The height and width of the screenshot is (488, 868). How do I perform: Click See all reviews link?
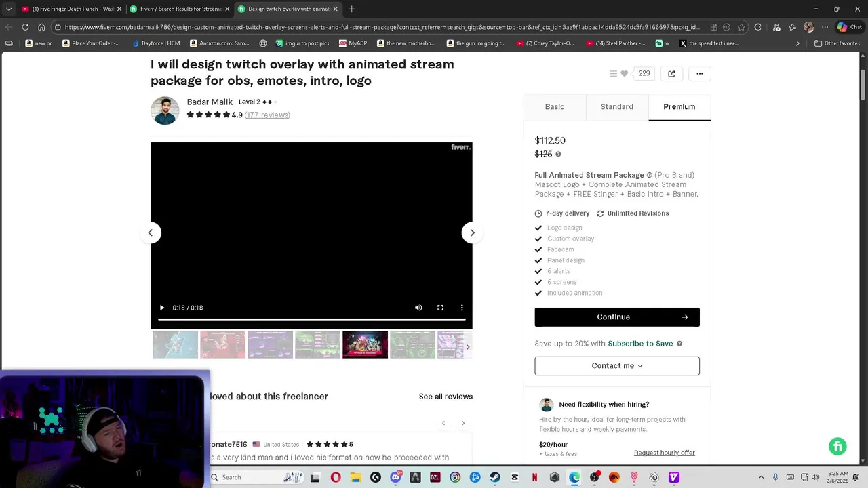pyautogui.click(x=446, y=396)
